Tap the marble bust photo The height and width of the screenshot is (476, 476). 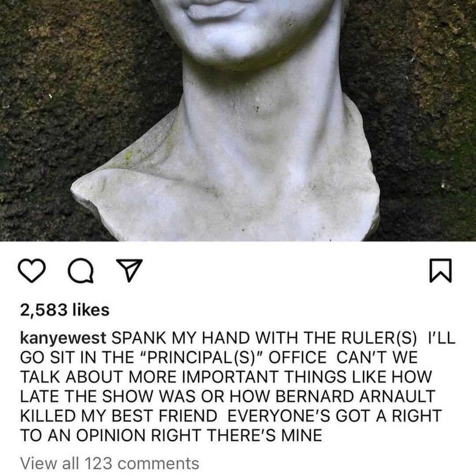[x=238, y=120]
